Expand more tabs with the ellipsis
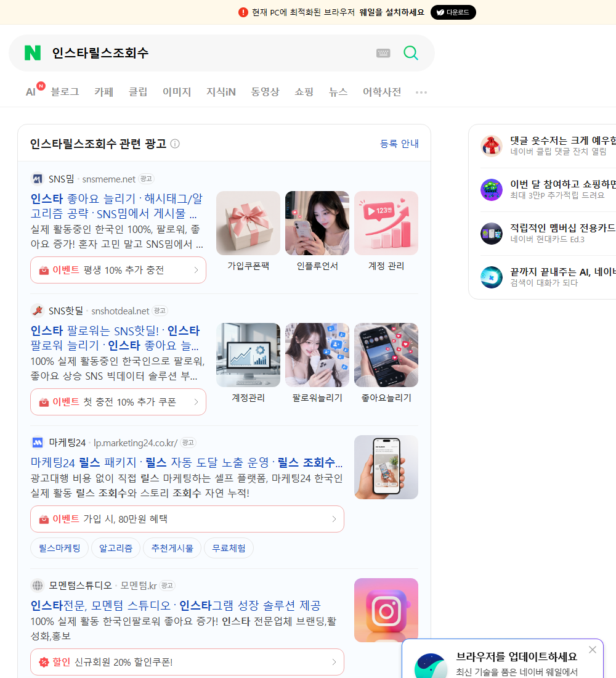This screenshot has height=678, width=616. click(x=421, y=92)
